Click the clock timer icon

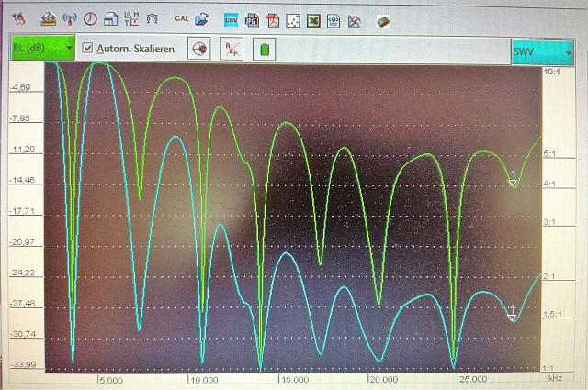[x=90, y=18]
